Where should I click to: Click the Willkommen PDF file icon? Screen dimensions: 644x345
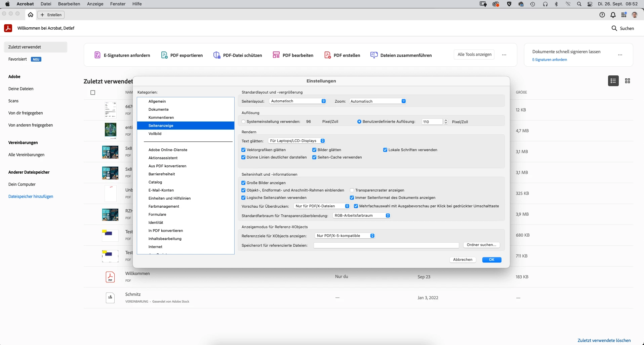pyautogui.click(x=110, y=277)
